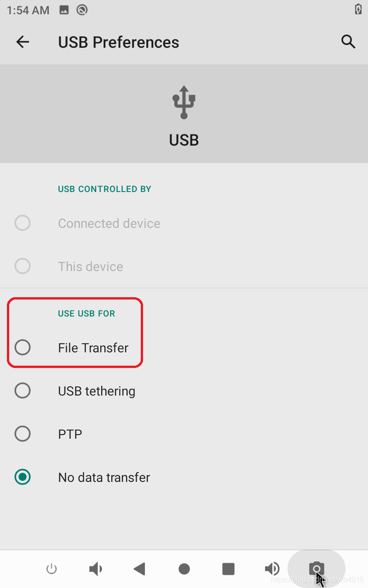Lower volume with the bottom speaker icon
Image resolution: width=368 pixels, height=588 pixels.
click(96, 569)
